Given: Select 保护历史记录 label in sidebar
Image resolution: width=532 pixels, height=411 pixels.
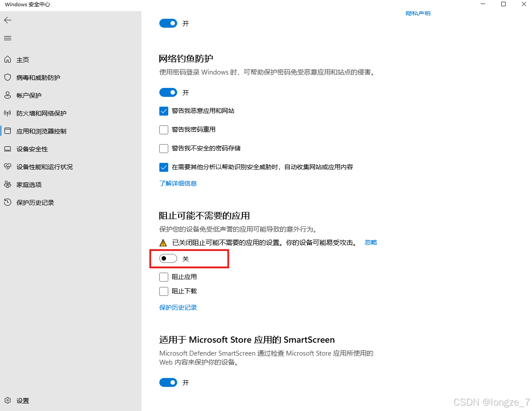Looking at the screenshot, I should click(x=35, y=203).
